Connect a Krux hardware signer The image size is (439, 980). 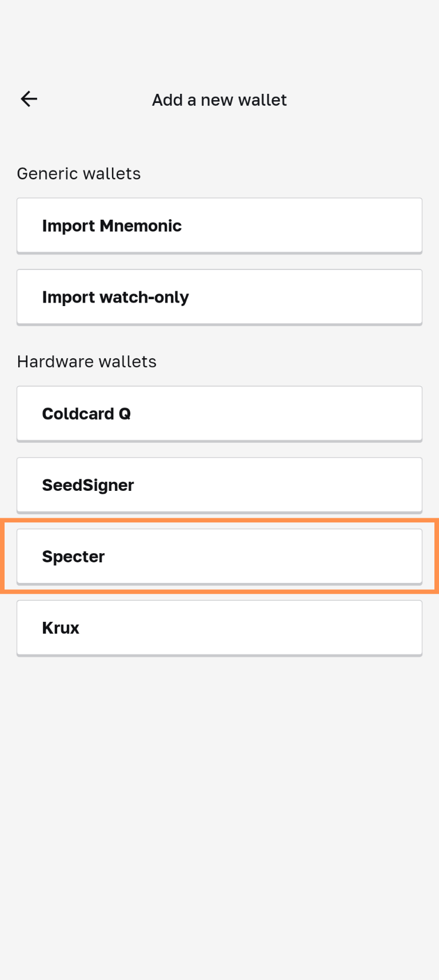coord(219,628)
